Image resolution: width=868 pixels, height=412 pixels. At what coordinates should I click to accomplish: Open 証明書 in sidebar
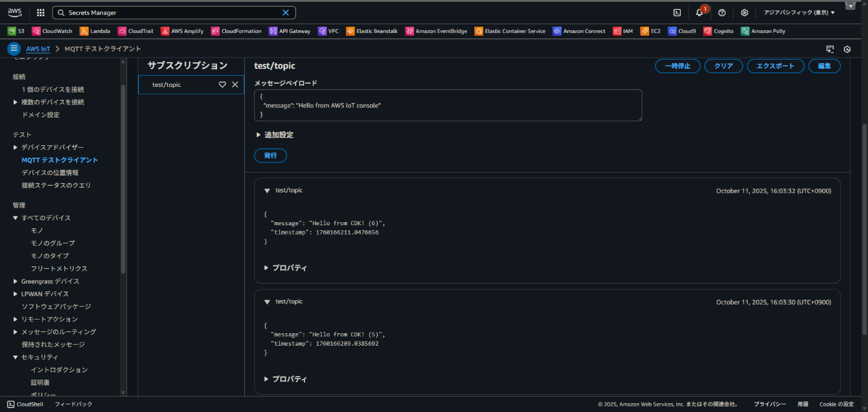(40, 382)
